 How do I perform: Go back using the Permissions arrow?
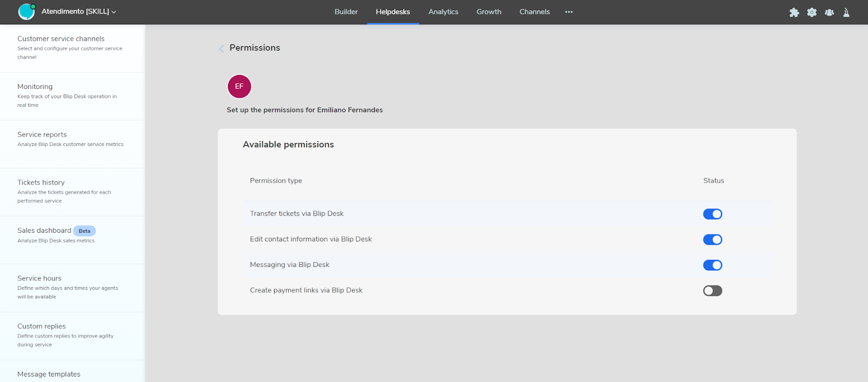(221, 49)
